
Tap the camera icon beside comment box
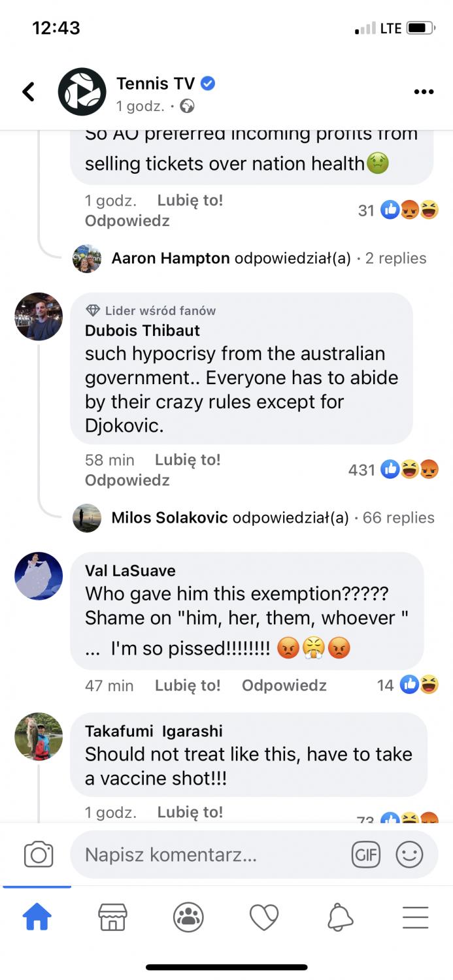39,855
